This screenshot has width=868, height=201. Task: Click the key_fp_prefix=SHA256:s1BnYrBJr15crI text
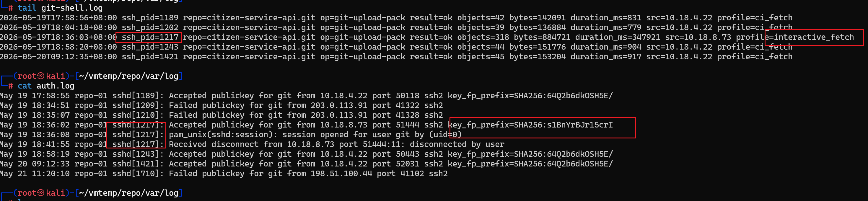(530, 125)
